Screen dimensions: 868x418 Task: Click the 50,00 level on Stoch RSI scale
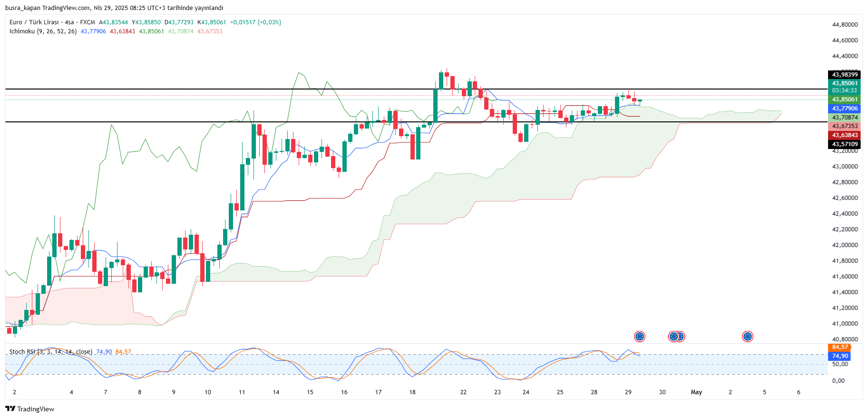(x=840, y=364)
